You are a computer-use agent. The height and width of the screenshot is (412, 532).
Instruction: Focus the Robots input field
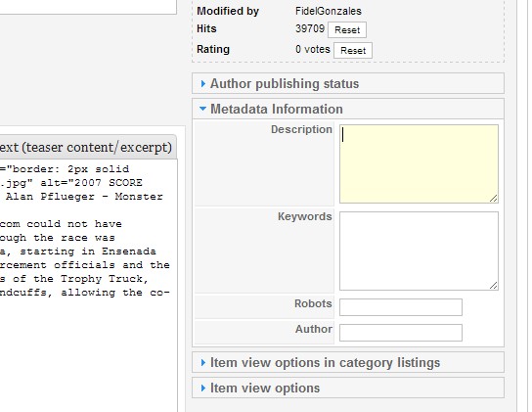401,307
